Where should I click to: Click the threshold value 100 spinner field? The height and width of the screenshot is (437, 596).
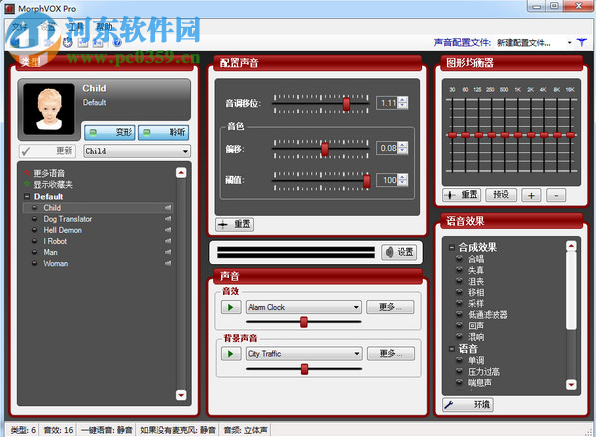point(388,180)
